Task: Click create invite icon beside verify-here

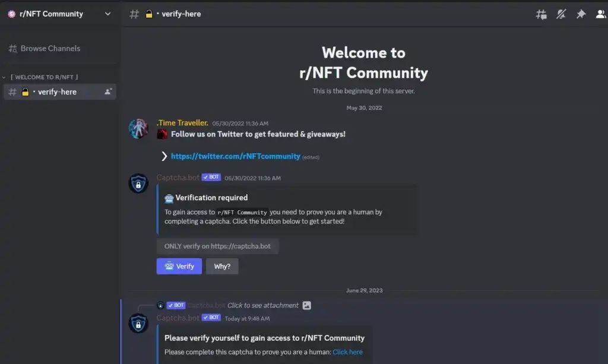Action: (108, 91)
